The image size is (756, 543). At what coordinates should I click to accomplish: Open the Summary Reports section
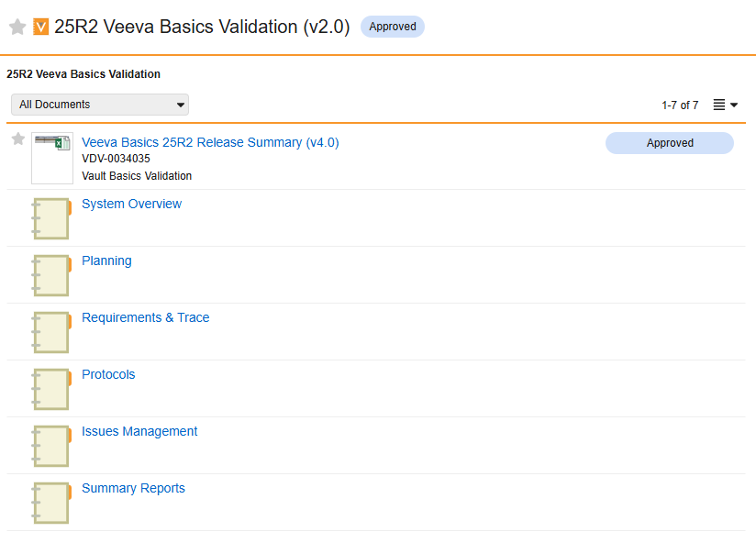[133, 488]
